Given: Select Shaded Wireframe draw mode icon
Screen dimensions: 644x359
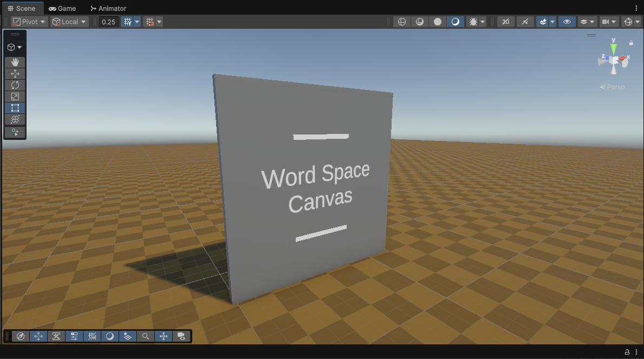Looking at the screenshot, I should coord(420,22).
